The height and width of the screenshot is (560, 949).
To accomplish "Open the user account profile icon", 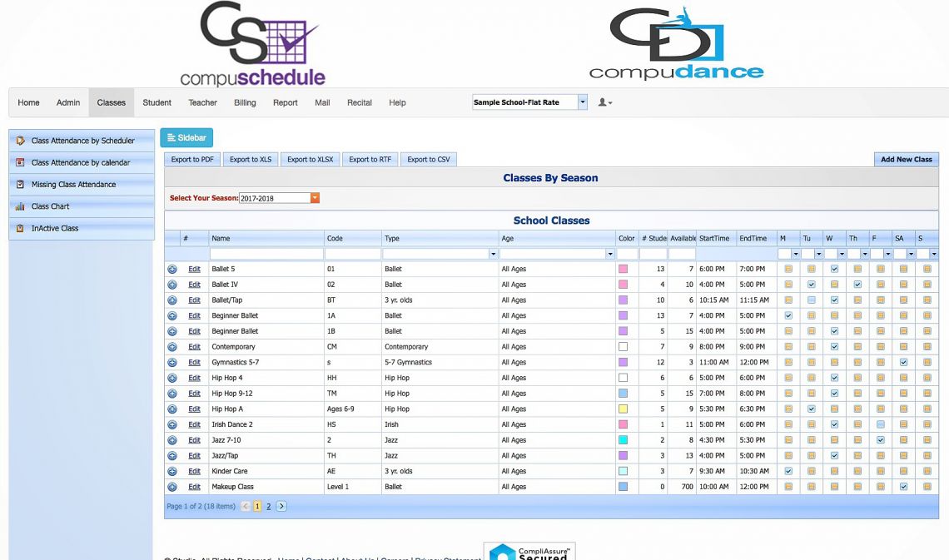I will (605, 103).
